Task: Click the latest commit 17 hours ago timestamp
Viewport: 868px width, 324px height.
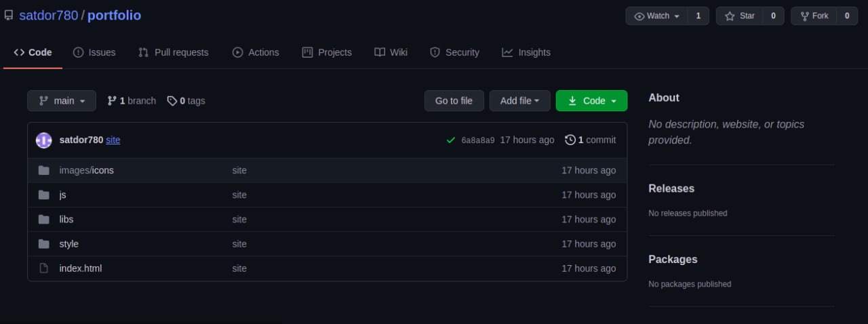Action: 527,140
